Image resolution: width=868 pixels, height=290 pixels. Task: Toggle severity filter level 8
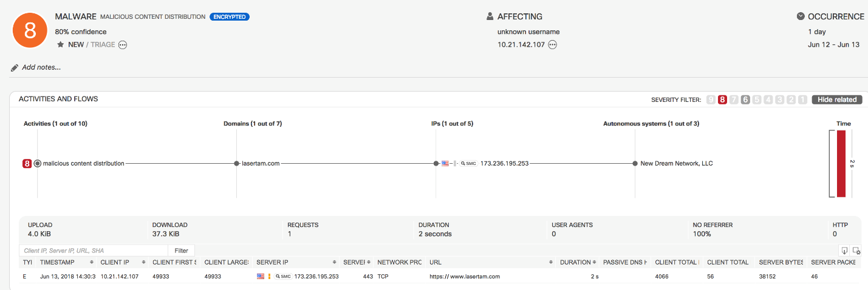pos(722,99)
